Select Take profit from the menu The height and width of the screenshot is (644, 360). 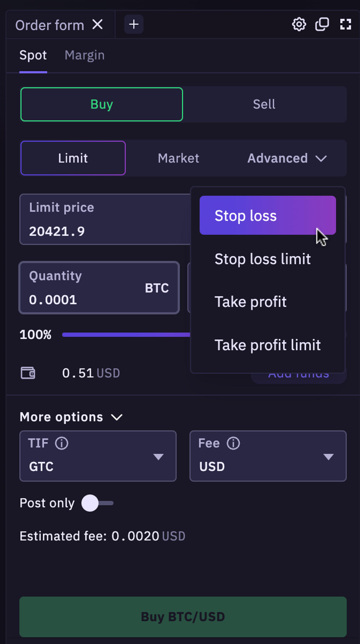click(x=250, y=302)
